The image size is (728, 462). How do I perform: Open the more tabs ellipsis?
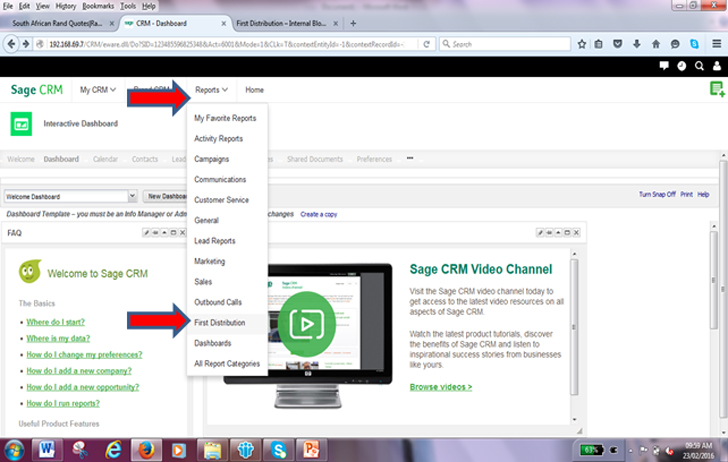coord(410,158)
